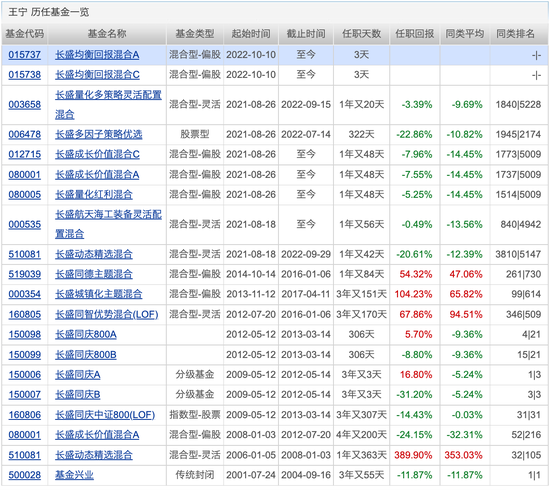Click fund code 012715

tap(25, 155)
